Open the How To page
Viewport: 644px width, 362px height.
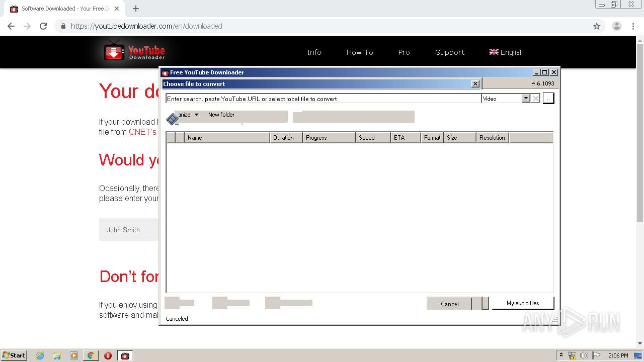click(360, 52)
